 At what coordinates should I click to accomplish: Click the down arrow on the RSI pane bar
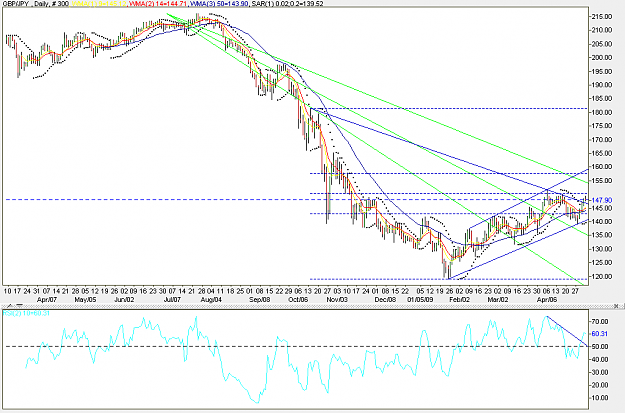coord(20,306)
